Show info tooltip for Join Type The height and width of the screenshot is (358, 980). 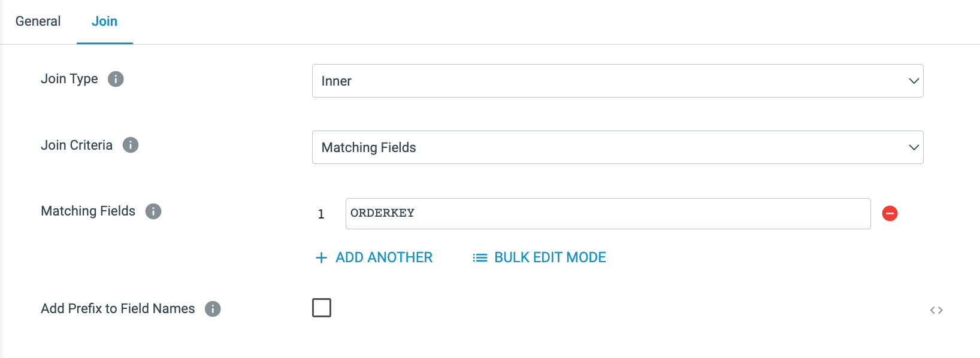tap(116, 79)
